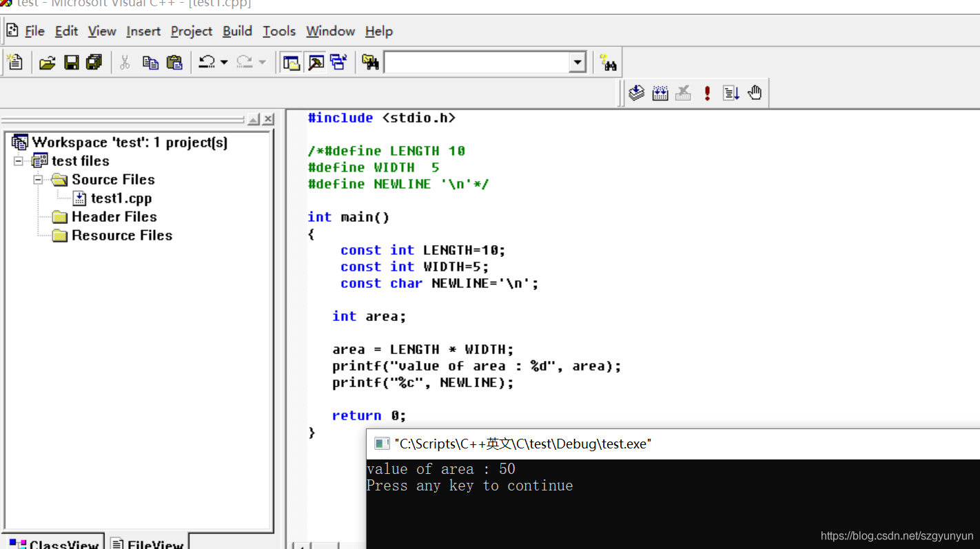Image resolution: width=980 pixels, height=549 pixels.
Task: Click the 'area = LENGTH * WIDTH;' line
Action: pos(423,349)
